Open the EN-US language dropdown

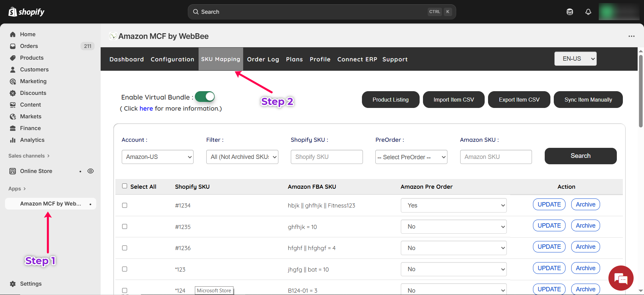(575, 59)
